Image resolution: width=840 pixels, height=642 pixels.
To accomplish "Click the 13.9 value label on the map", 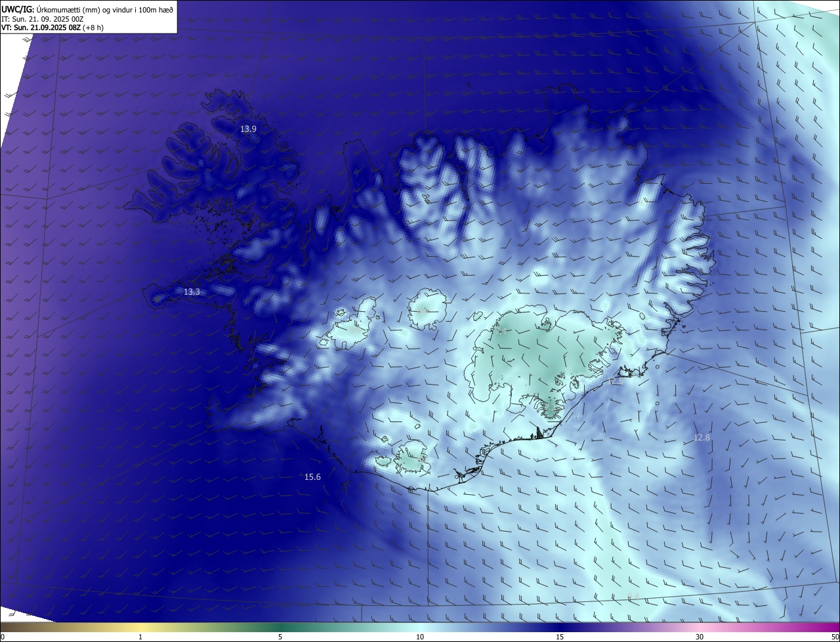I will point(248,129).
